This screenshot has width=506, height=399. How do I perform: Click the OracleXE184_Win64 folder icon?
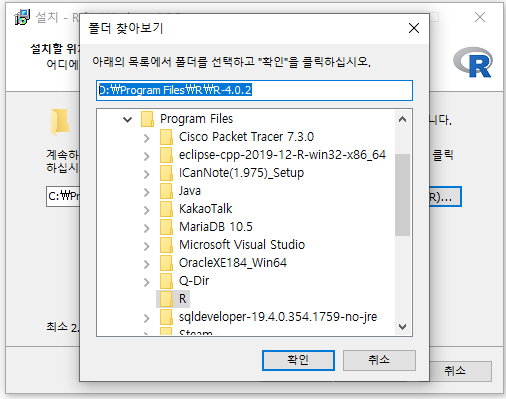[166, 263]
